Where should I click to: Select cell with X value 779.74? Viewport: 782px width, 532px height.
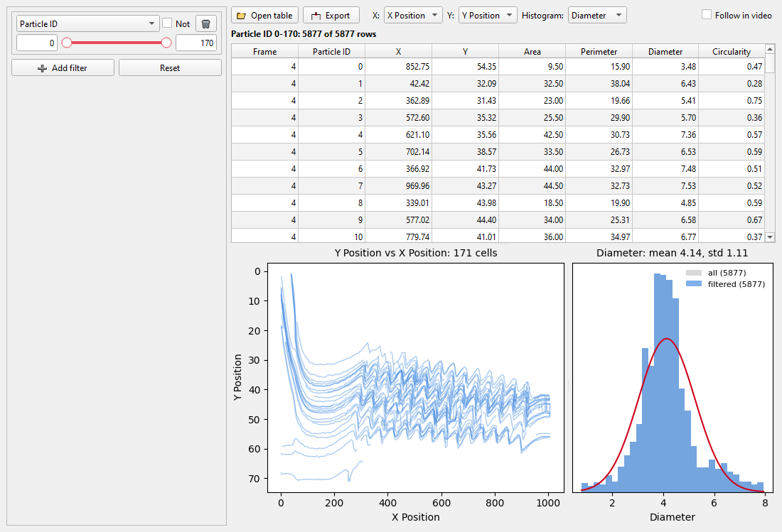(399, 236)
